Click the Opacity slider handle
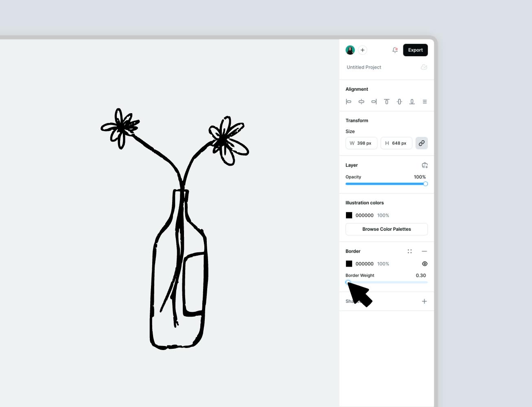 pyautogui.click(x=425, y=184)
